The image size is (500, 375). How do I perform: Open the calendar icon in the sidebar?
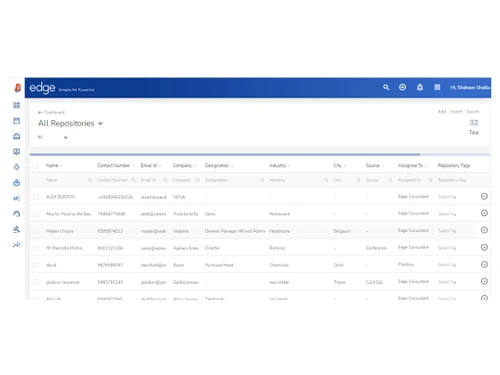(x=17, y=121)
